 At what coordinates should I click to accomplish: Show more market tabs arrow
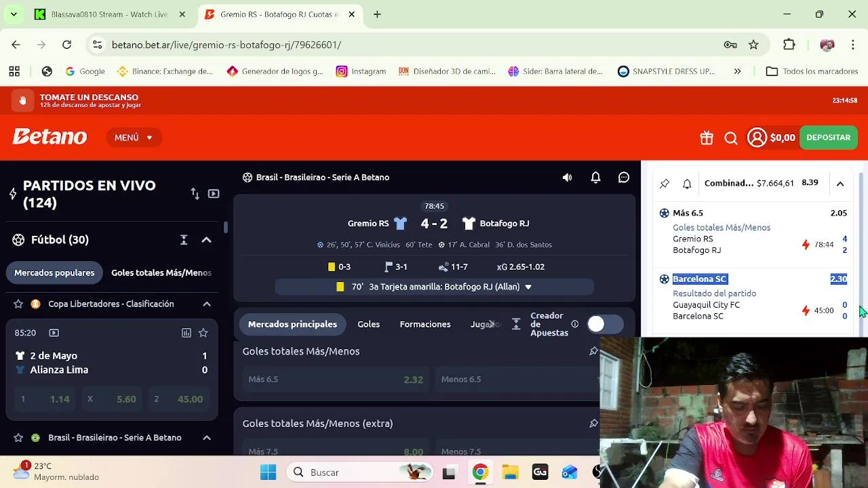point(492,324)
